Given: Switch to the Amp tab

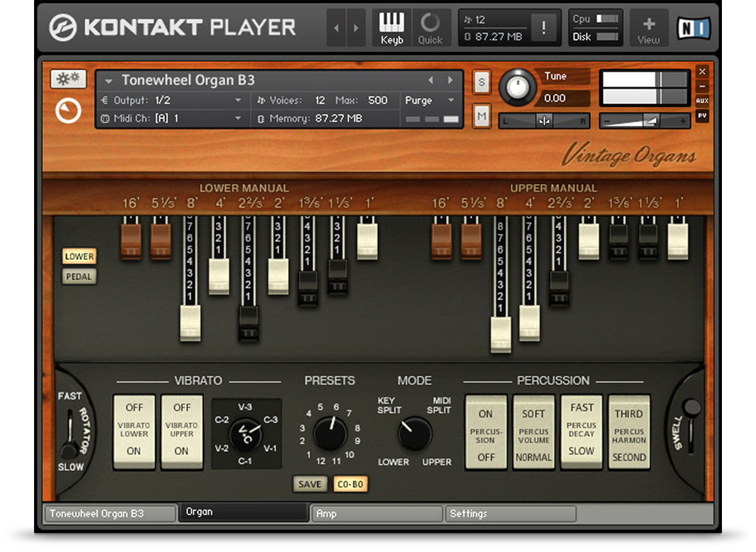Looking at the screenshot, I should click(x=377, y=513).
